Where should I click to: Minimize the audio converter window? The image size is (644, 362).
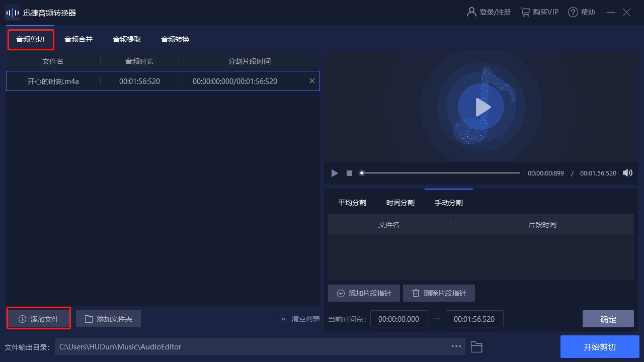(x=611, y=12)
